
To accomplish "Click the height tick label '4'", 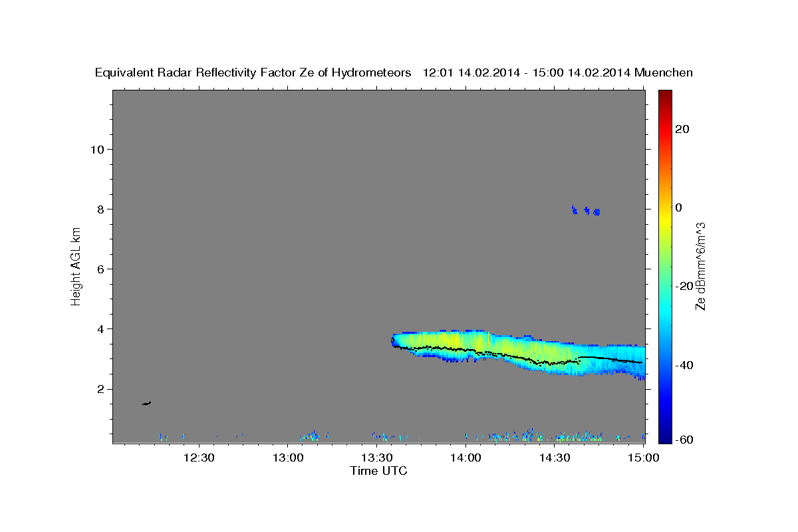I will pyautogui.click(x=100, y=329).
